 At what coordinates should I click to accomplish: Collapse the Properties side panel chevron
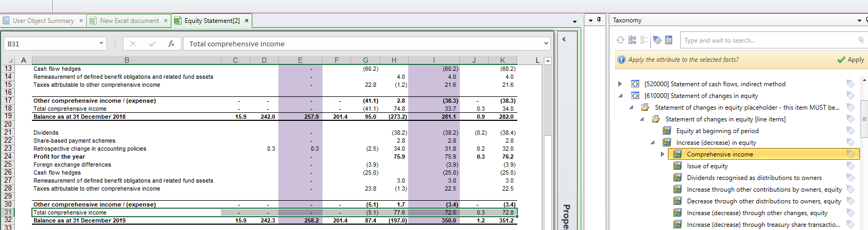(564, 39)
